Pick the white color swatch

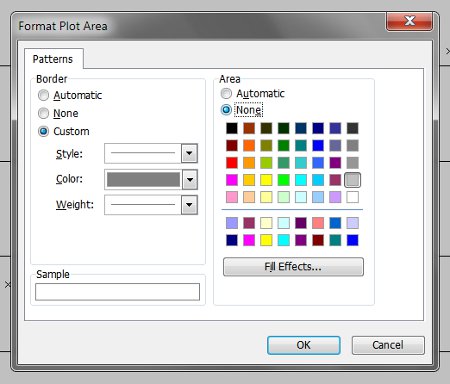[352, 197]
